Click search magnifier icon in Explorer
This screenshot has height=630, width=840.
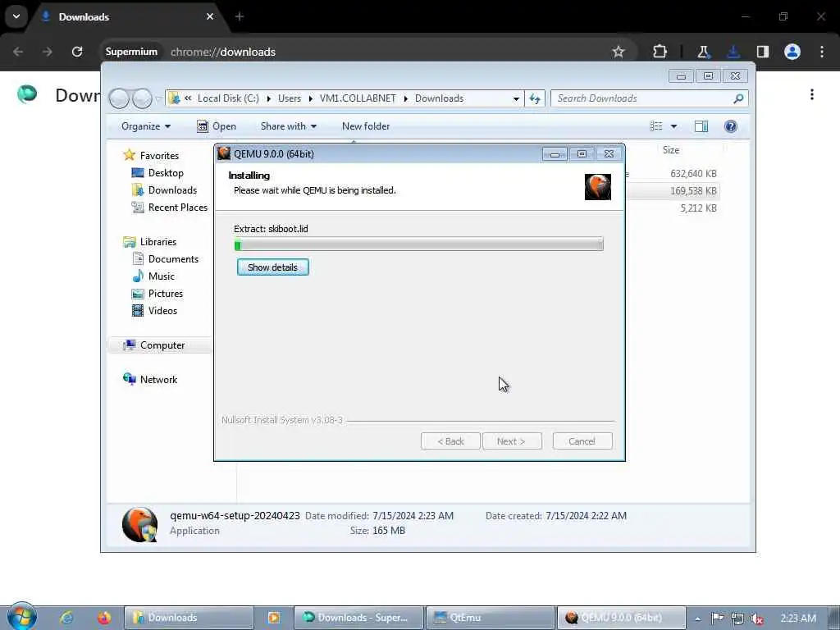739,98
